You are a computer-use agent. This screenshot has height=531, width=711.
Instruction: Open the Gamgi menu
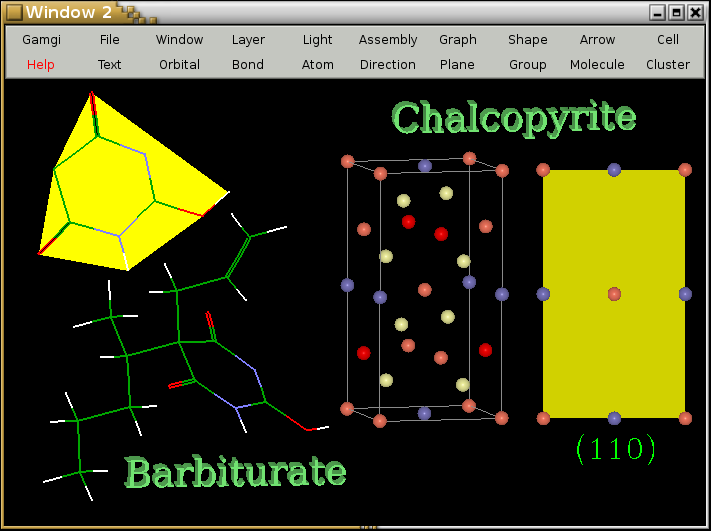41,40
